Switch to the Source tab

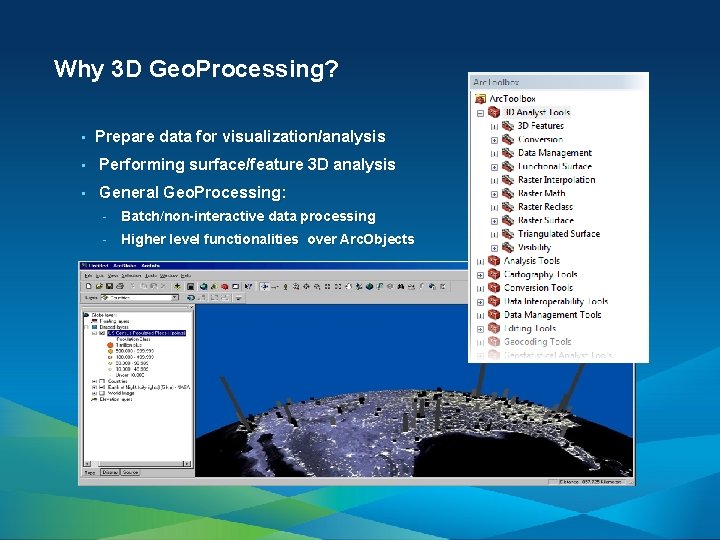(130, 472)
